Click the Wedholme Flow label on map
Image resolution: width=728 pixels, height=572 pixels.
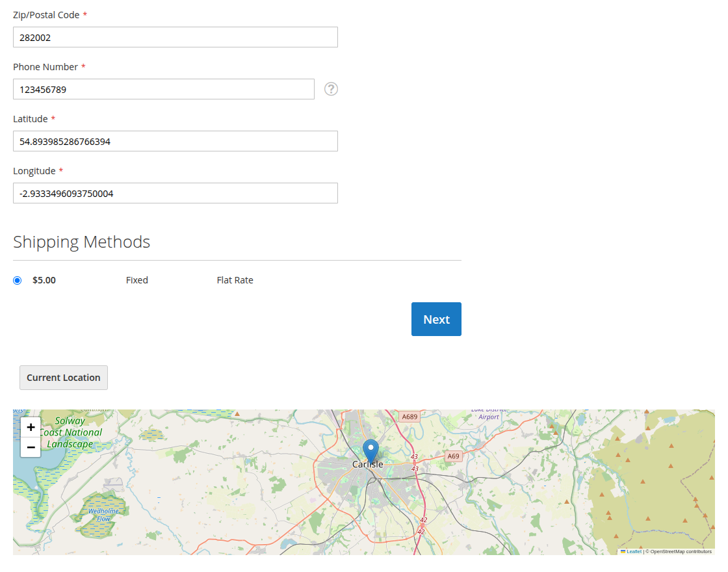[x=103, y=514]
